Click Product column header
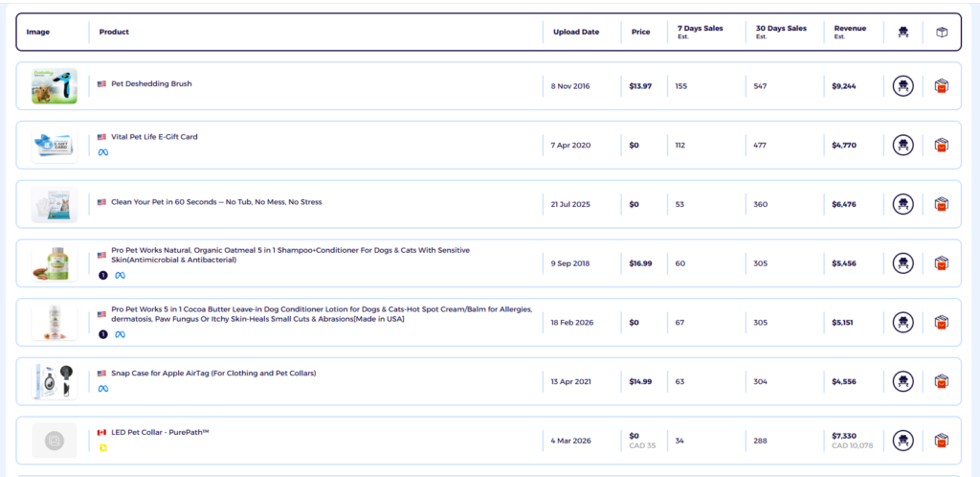This screenshot has height=477, width=980. click(114, 32)
